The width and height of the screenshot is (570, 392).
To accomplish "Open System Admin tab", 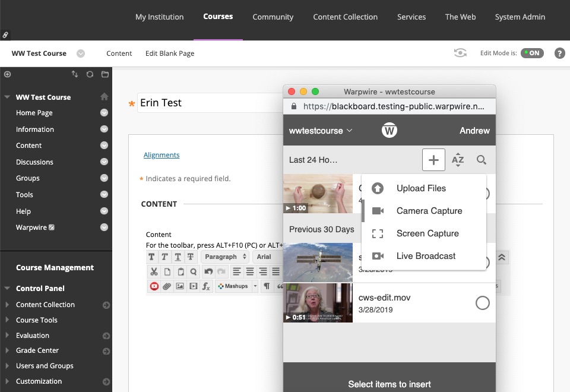I will coord(520,17).
